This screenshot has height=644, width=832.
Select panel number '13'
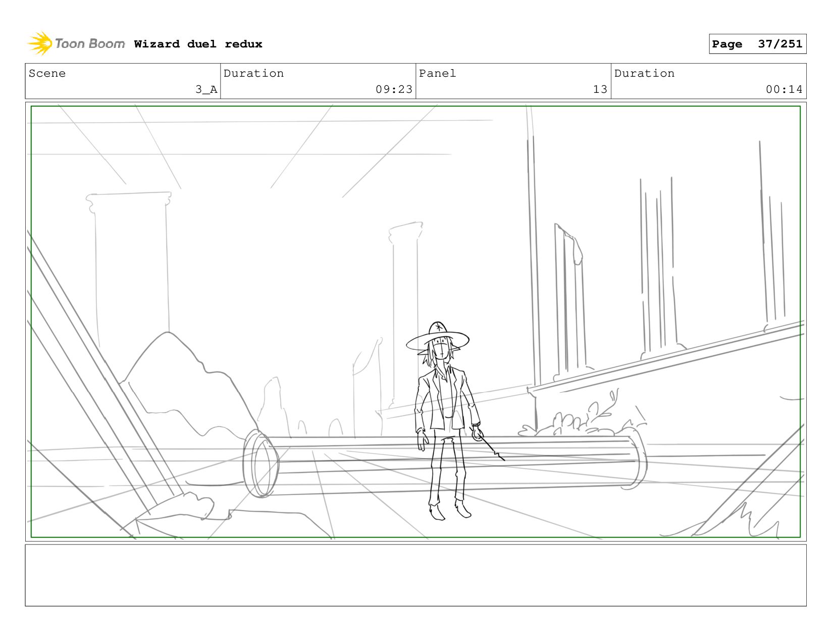click(x=600, y=89)
